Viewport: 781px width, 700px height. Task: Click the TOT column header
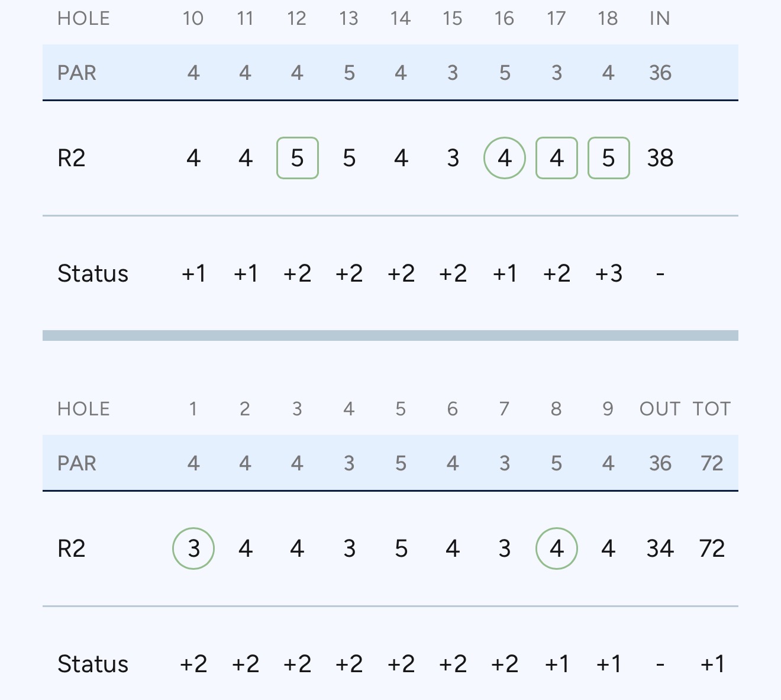(x=712, y=409)
